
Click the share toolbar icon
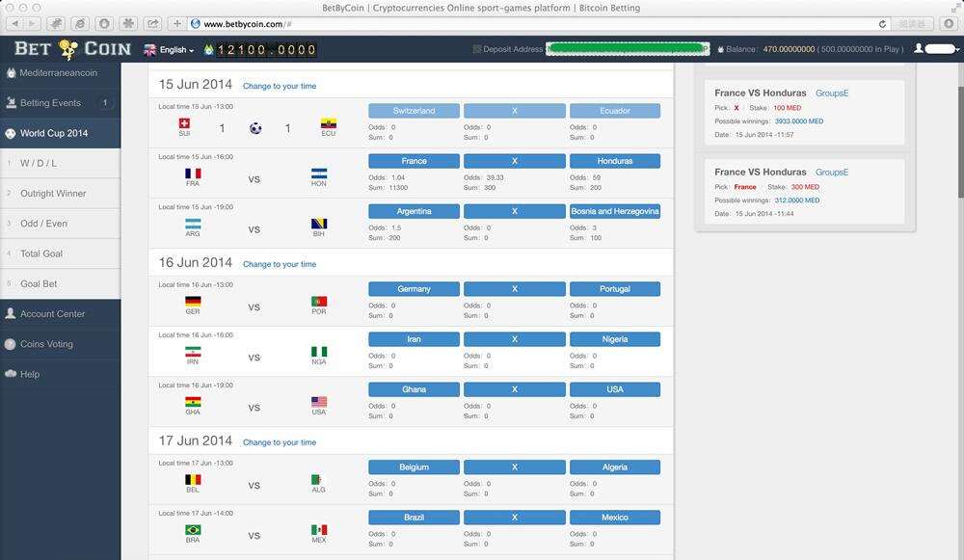152,24
